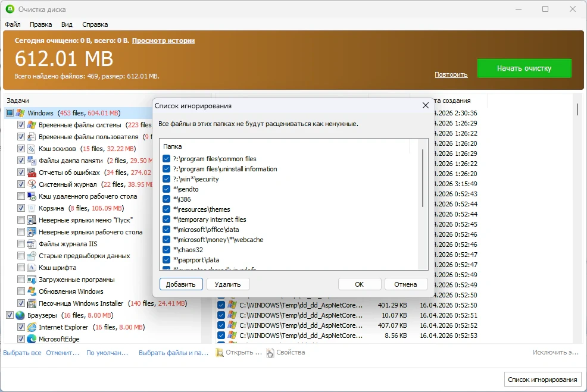Uncheck the file row sized 10.07 KB
The width and height of the screenshot is (587, 392).
(221, 315)
